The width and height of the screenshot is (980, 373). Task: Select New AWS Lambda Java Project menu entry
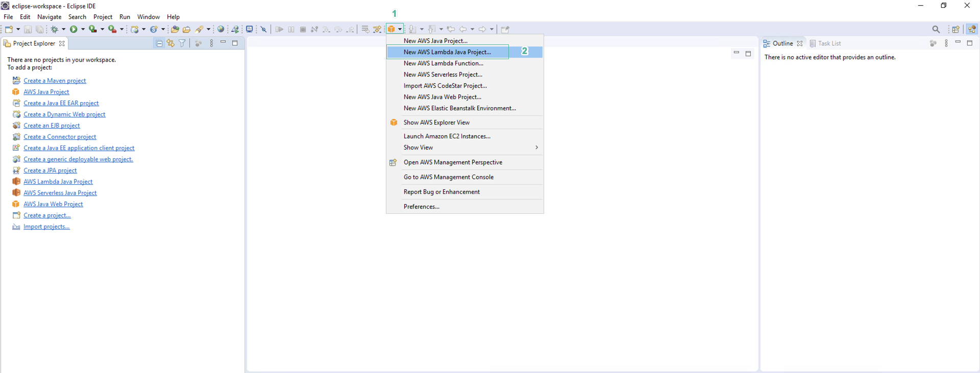[x=465, y=52]
